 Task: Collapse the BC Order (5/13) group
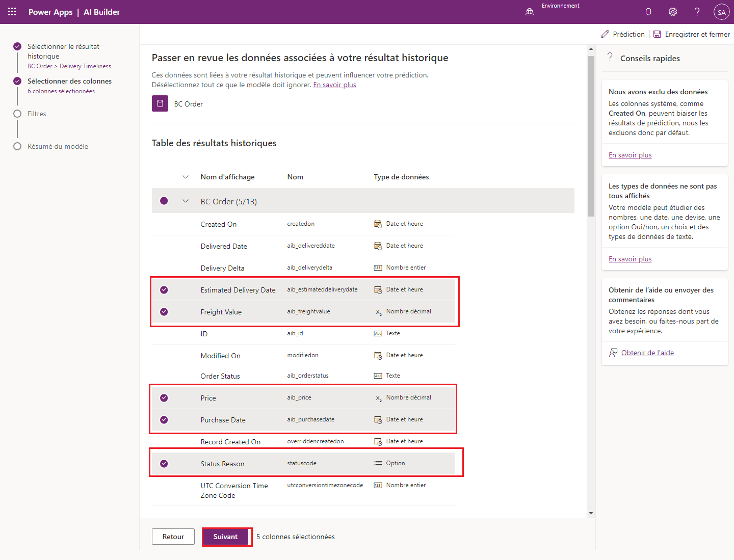pyautogui.click(x=186, y=201)
